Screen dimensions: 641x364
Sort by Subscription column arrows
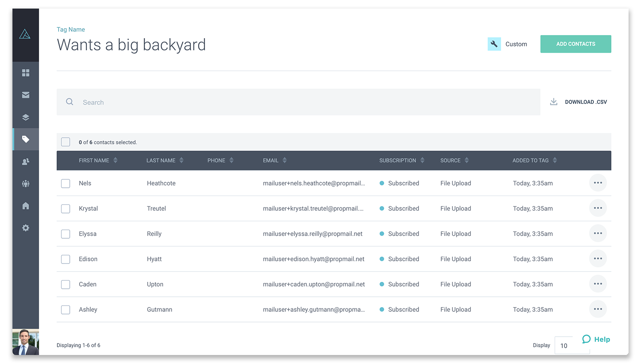click(422, 160)
